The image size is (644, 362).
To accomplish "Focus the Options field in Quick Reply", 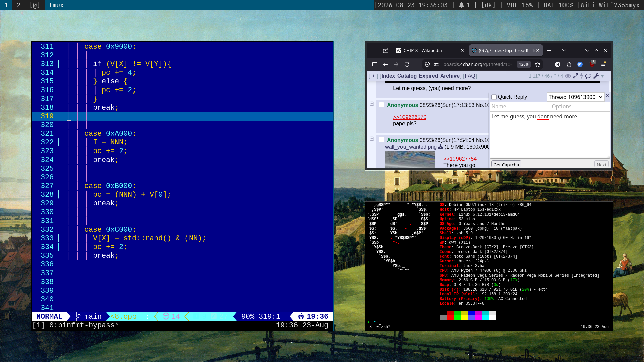I will pyautogui.click(x=580, y=107).
